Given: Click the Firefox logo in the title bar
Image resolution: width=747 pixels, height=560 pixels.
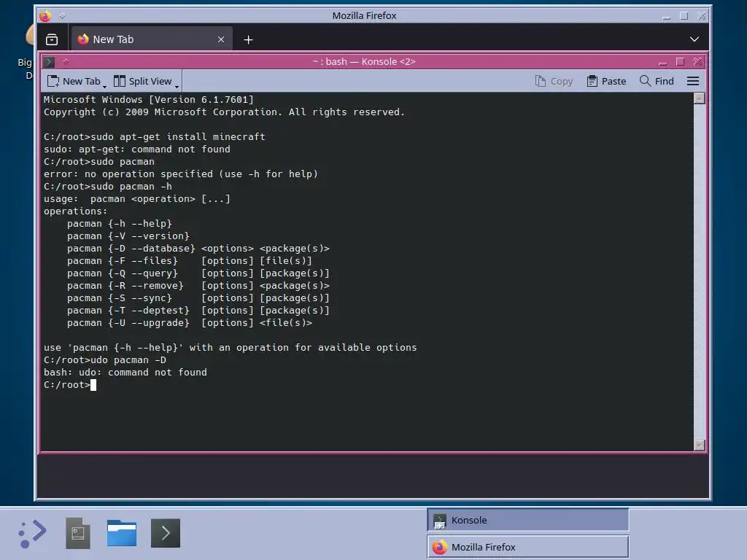Looking at the screenshot, I should point(44,16).
